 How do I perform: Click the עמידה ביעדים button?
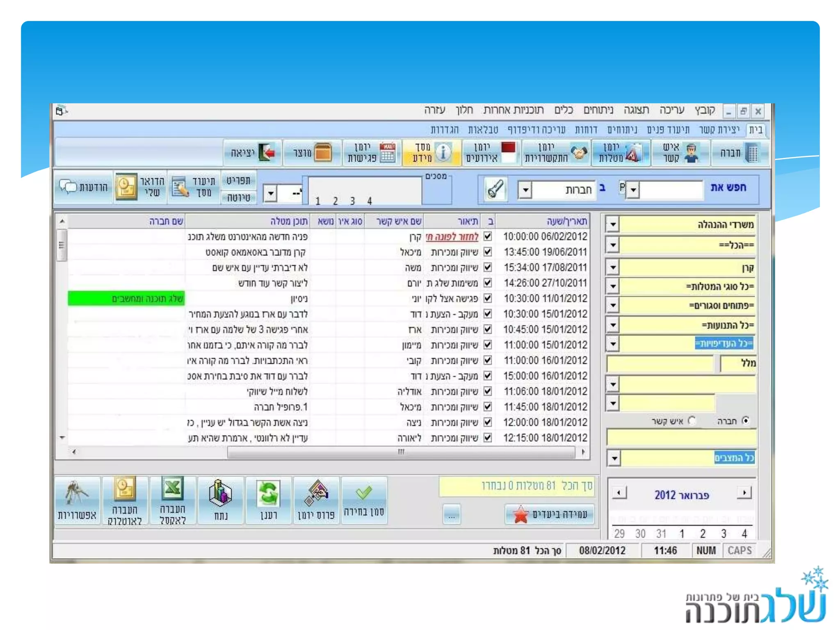point(550,514)
